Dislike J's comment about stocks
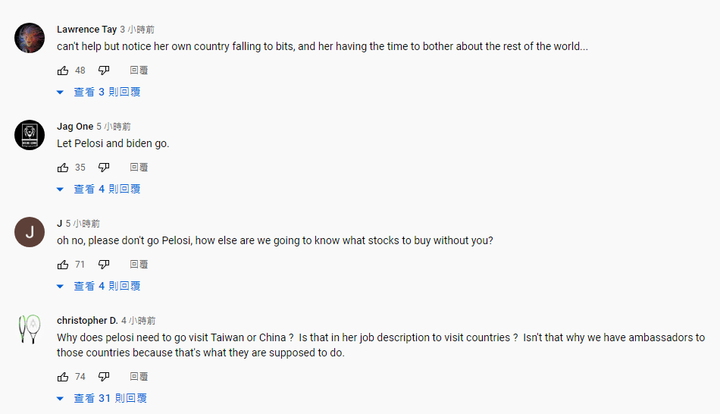Viewport: 720px width, 414px height. click(x=104, y=264)
